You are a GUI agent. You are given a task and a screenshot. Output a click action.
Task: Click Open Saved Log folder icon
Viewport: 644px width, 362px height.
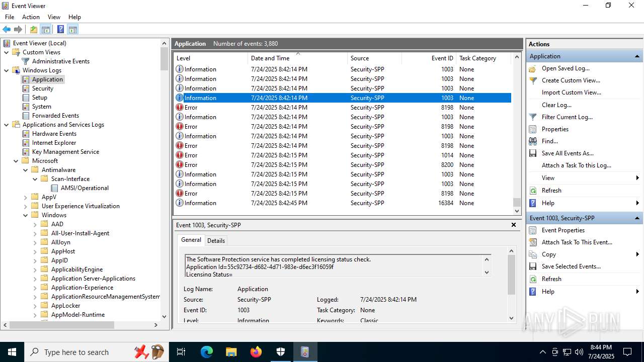[533, 68]
